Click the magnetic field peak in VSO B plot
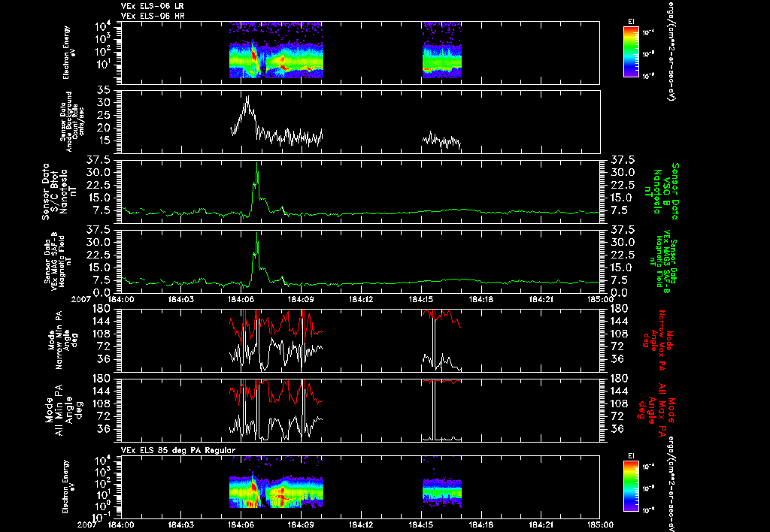 tap(257, 165)
